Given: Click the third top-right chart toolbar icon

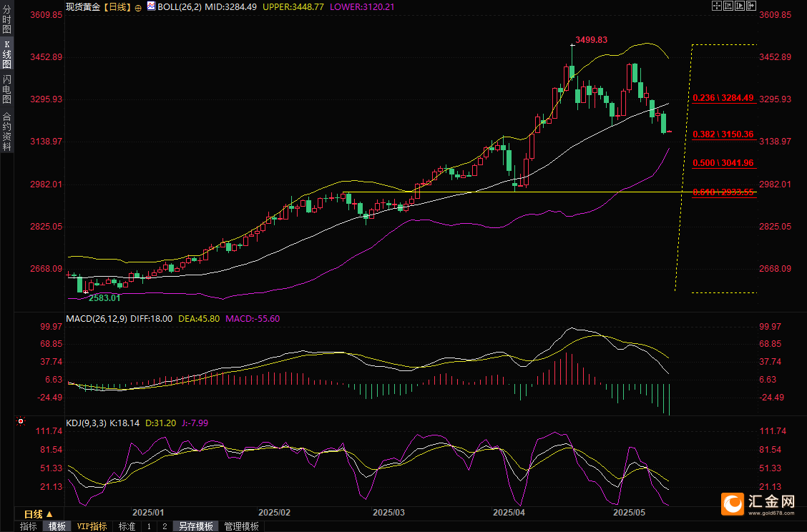Looking at the screenshot, I should tap(740, 6).
